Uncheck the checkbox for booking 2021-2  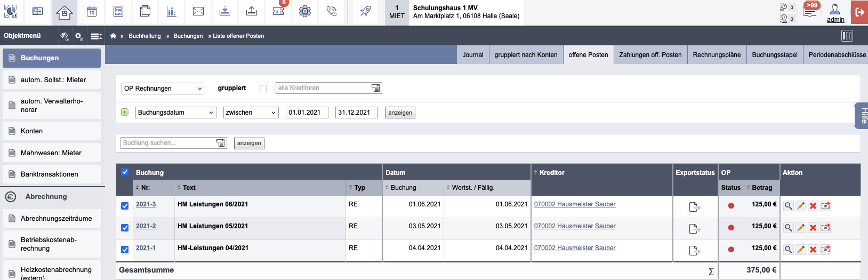pyautogui.click(x=125, y=228)
